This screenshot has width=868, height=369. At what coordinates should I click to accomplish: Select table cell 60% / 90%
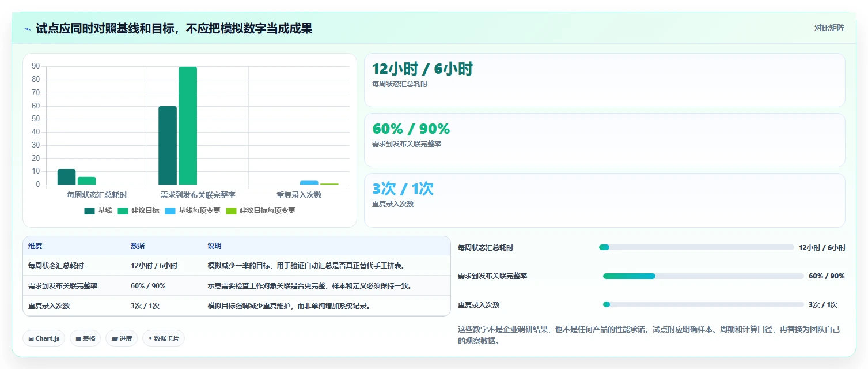point(148,286)
